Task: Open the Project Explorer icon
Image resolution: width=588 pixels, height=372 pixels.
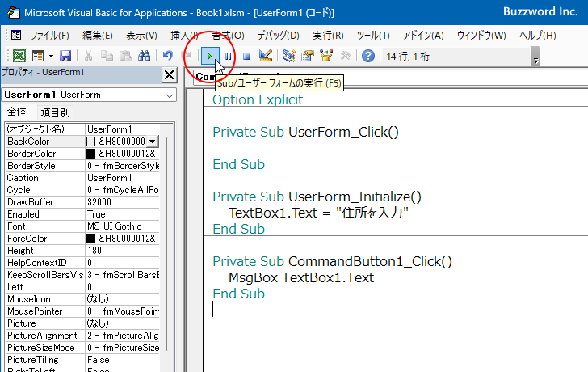Action: pos(289,56)
